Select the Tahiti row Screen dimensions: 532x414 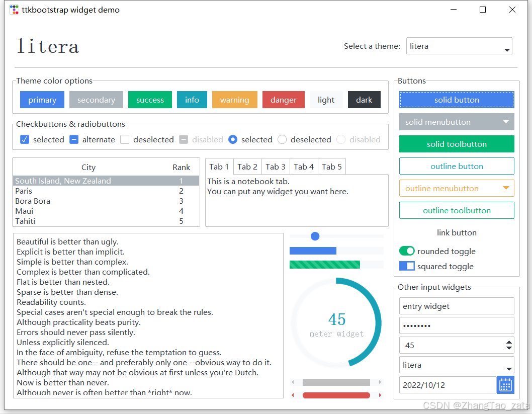click(x=106, y=221)
